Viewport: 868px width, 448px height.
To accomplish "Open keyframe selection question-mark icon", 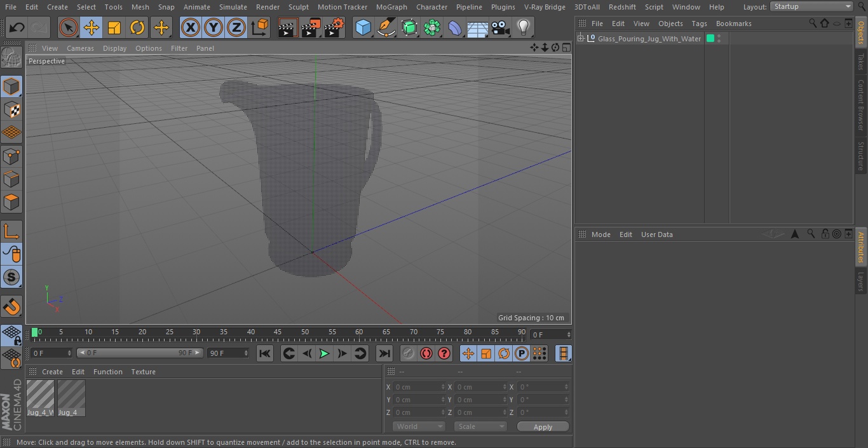I will pyautogui.click(x=444, y=353).
